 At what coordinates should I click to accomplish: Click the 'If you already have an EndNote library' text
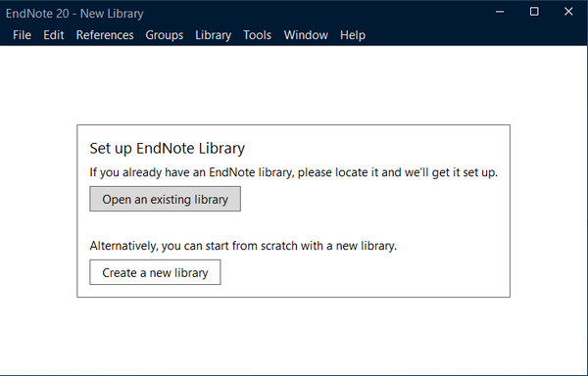pyautogui.click(x=294, y=172)
